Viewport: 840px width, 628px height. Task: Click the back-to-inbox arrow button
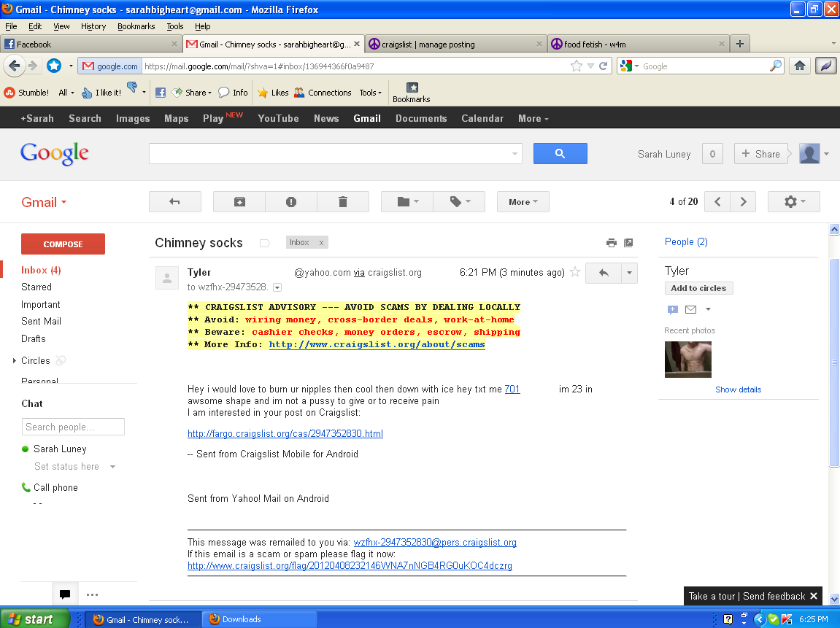pyautogui.click(x=174, y=202)
